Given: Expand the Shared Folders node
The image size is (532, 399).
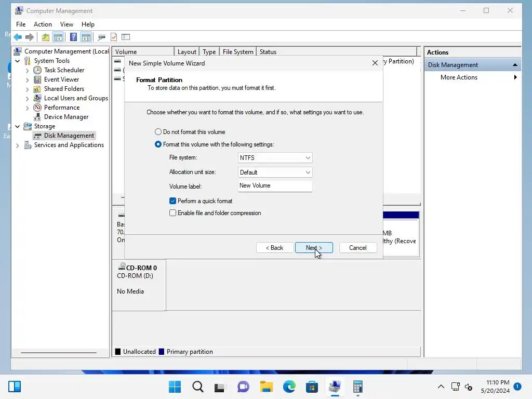Looking at the screenshot, I should pyautogui.click(x=27, y=89).
